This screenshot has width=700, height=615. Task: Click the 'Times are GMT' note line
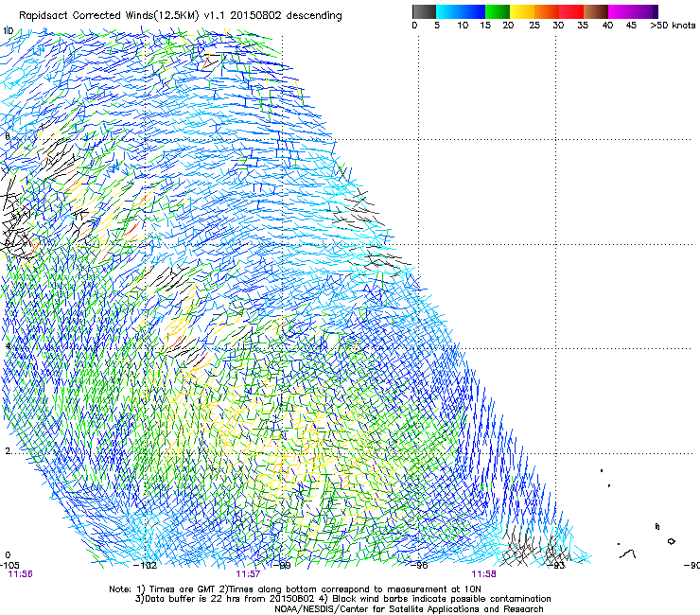click(295, 589)
